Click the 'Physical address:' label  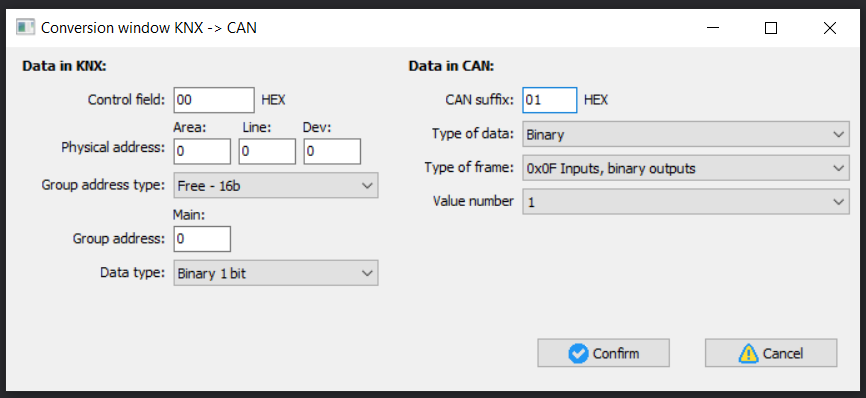[x=113, y=147]
